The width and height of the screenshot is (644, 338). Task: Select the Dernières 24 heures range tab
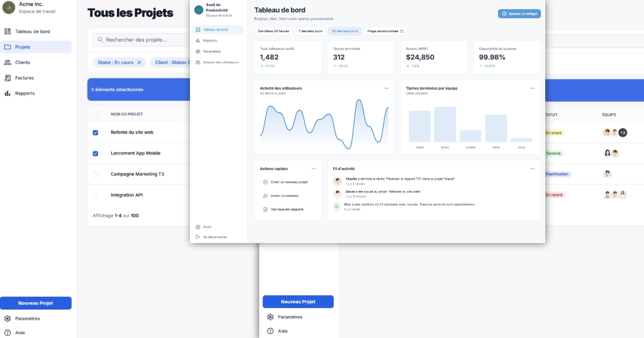click(274, 31)
